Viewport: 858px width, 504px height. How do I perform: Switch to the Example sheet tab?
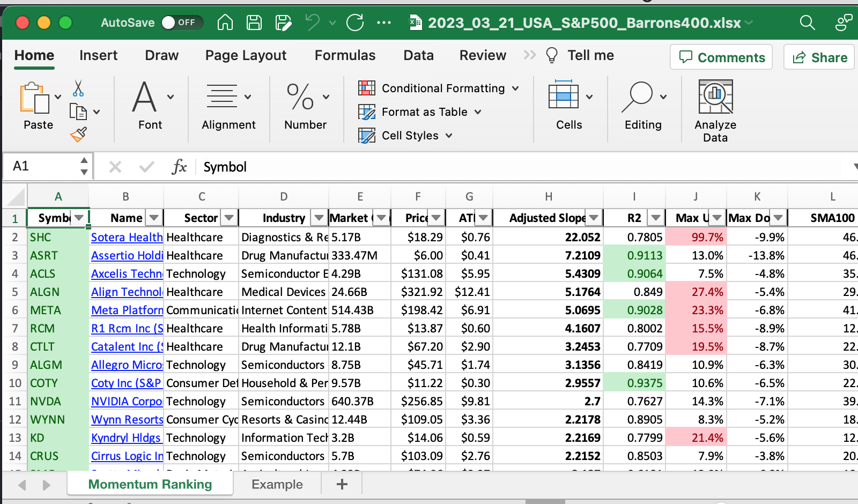coord(277,485)
